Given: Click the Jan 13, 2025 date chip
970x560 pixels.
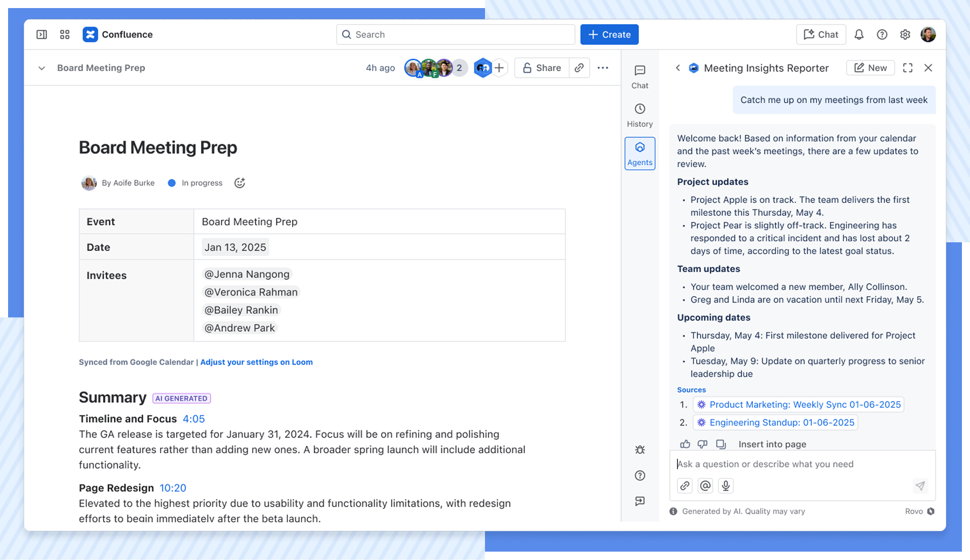Looking at the screenshot, I should pos(235,247).
